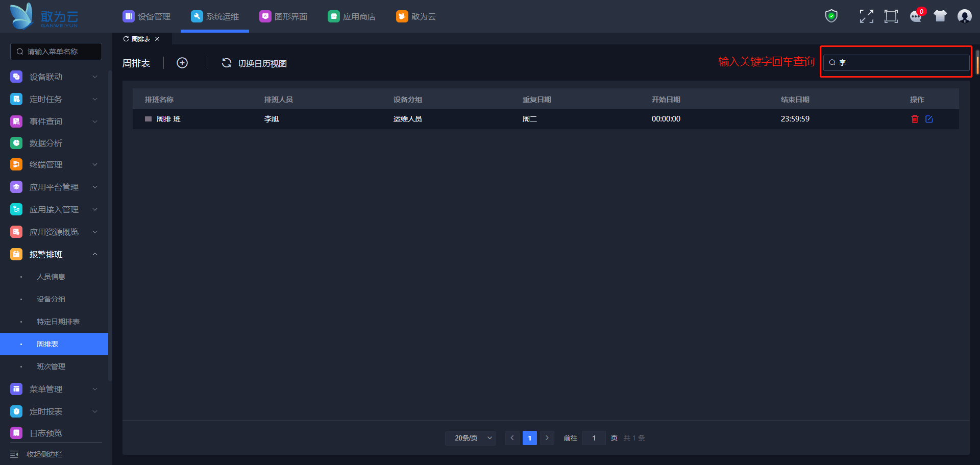Expand the 设备联动 menu chevron
This screenshot has height=465, width=980.
click(95, 77)
